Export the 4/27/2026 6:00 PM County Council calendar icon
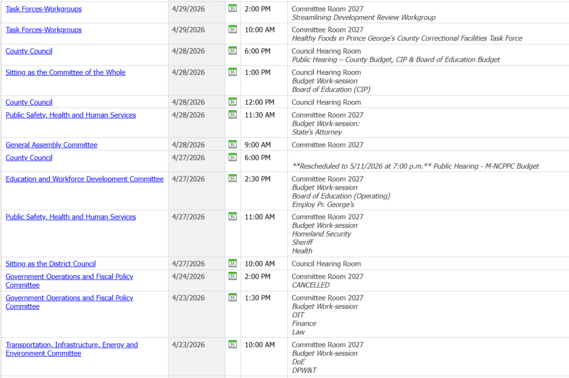The image size is (569, 378). pos(233,157)
